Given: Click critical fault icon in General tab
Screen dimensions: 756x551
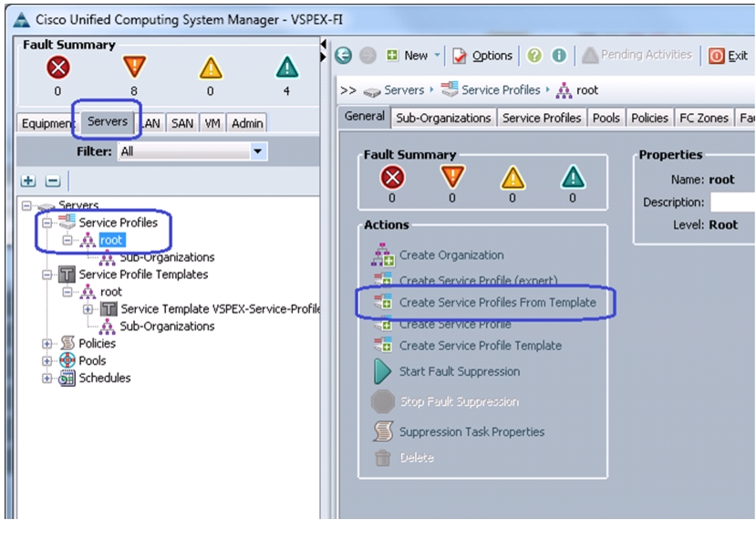Looking at the screenshot, I should point(392,178).
